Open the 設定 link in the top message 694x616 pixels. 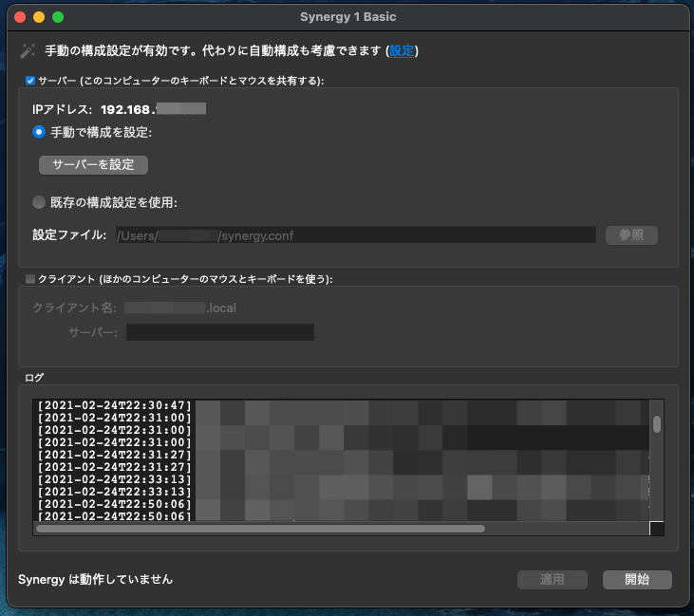click(x=402, y=51)
